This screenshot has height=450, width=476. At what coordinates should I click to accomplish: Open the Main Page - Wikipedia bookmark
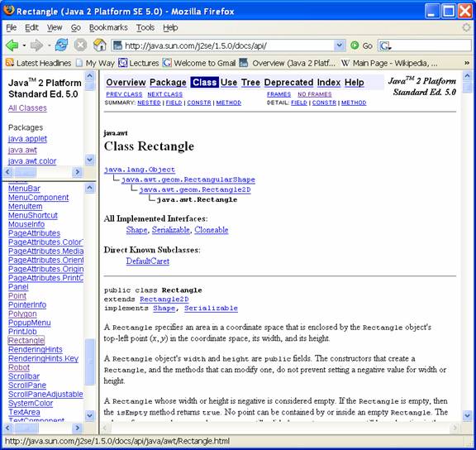tap(389, 63)
